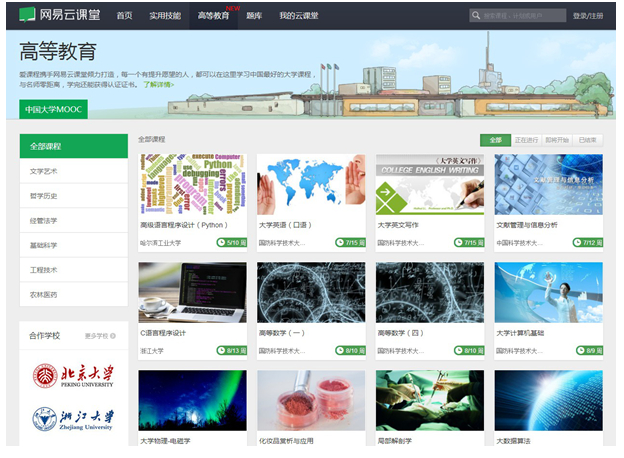
Task: Open the surgery 局部解剖学 thumbnail
Action: (430, 400)
